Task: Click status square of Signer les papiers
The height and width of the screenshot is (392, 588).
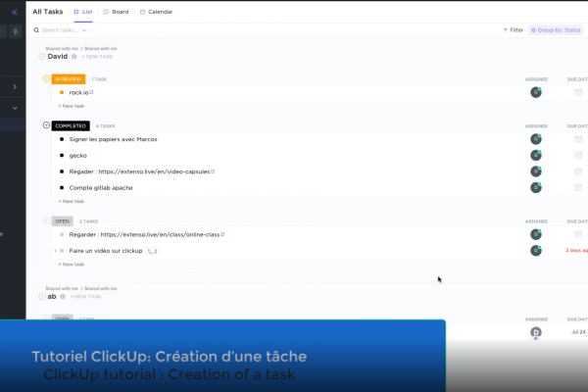Action: 62,139
